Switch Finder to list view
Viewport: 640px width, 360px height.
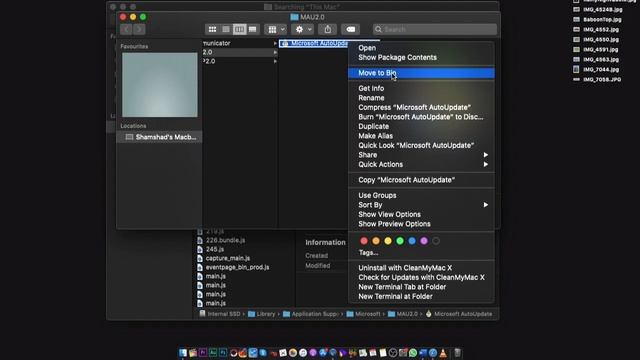pyautogui.click(x=226, y=29)
